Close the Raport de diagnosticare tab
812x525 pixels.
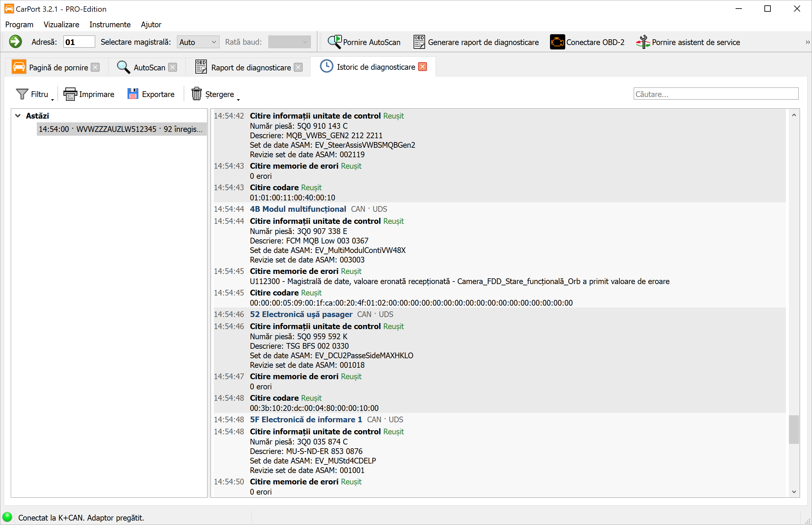point(298,67)
